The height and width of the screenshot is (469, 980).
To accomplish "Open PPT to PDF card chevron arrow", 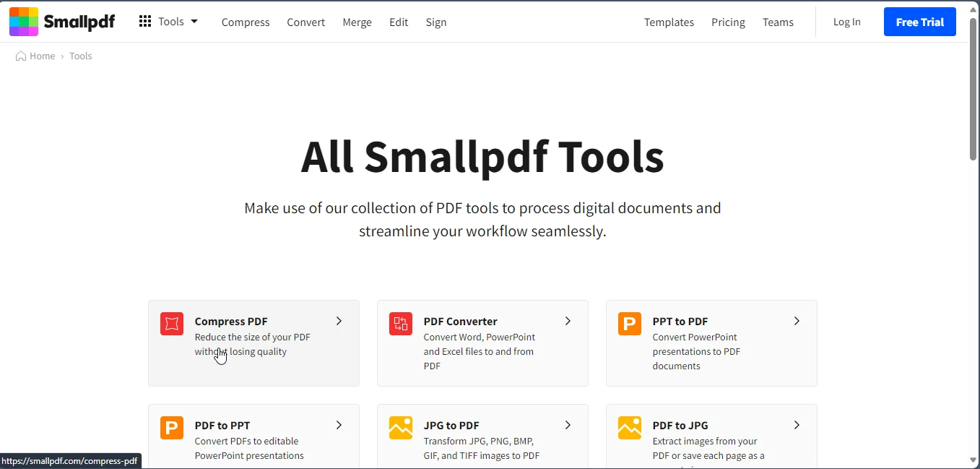I will [797, 321].
